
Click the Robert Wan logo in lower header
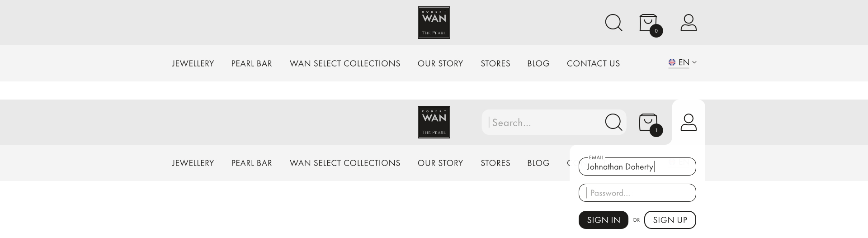pyautogui.click(x=434, y=122)
